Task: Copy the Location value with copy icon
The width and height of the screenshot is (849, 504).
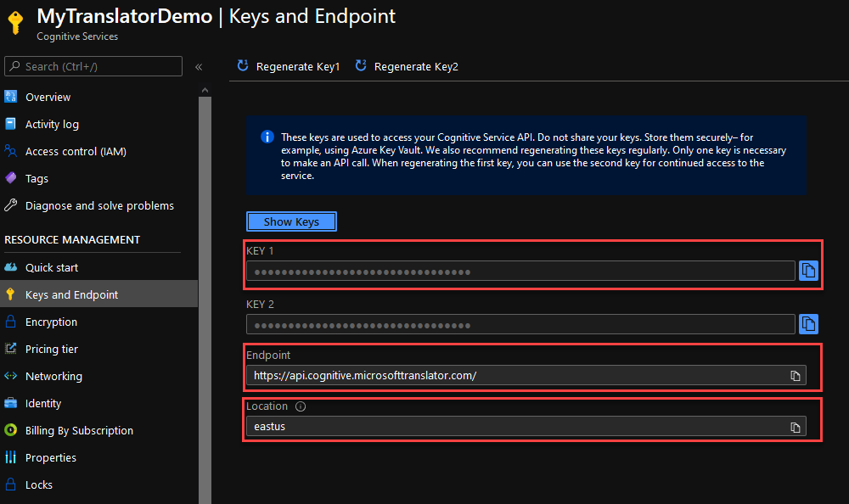Action: tap(795, 427)
